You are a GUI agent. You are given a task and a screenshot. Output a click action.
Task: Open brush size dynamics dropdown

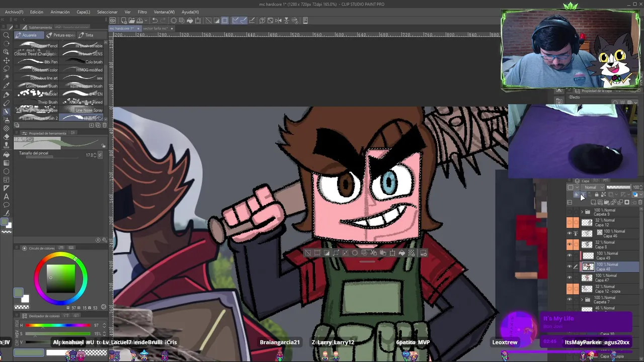point(100,155)
